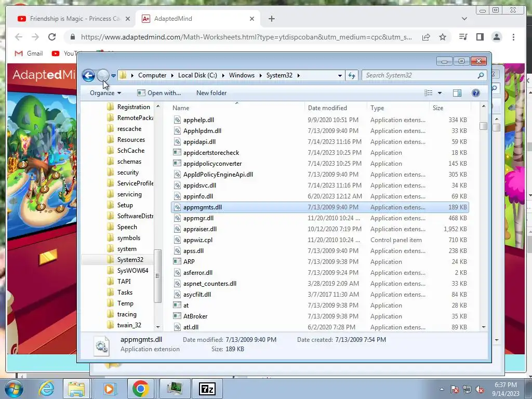Open the view options dropdown arrow
The image size is (532, 399).
440,93
